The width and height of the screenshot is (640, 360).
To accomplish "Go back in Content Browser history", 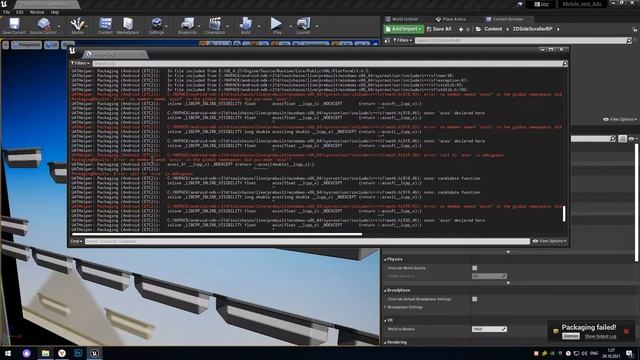I will [x=461, y=29].
